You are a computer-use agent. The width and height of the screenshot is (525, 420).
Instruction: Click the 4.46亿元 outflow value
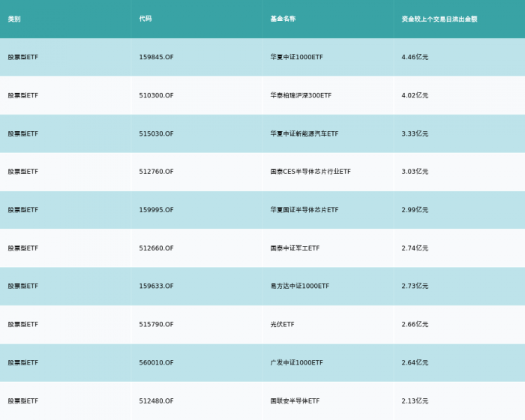tap(415, 57)
